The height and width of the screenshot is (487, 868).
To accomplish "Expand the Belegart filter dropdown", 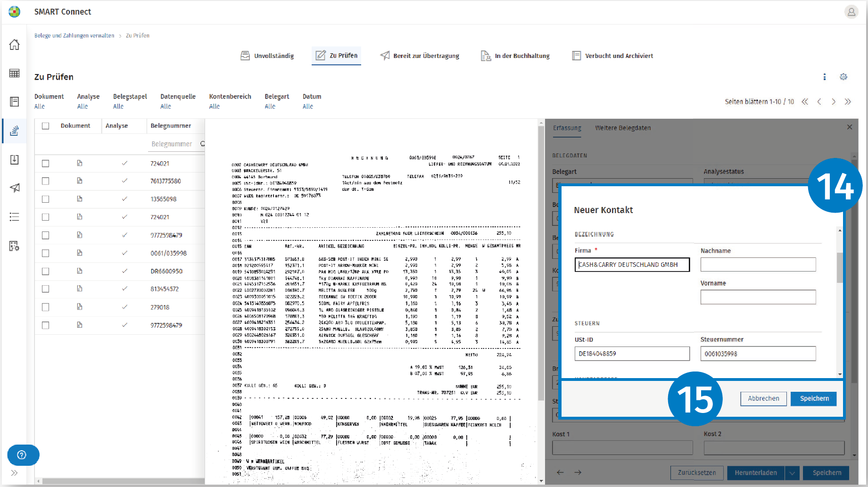I will click(x=277, y=101).
